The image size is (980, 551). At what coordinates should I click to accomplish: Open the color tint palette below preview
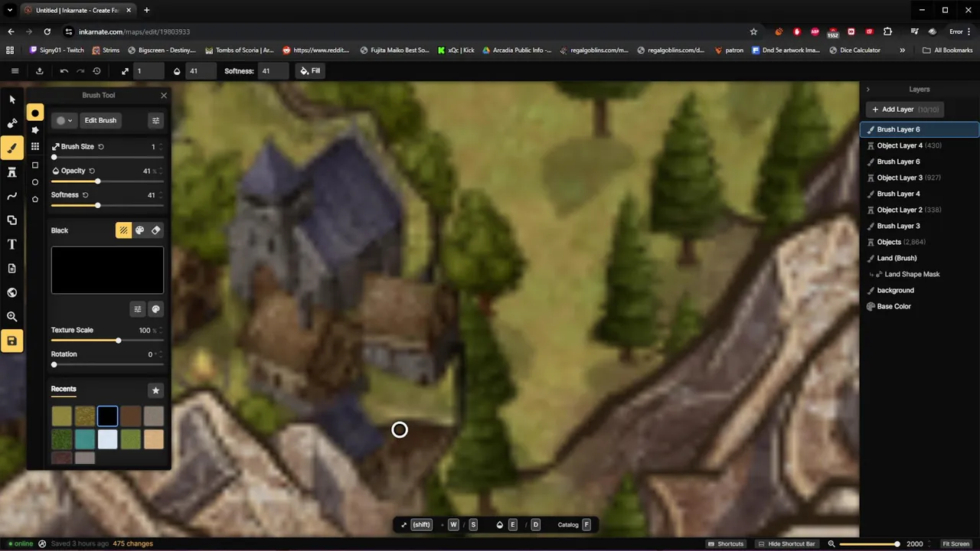pyautogui.click(x=155, y=309)
